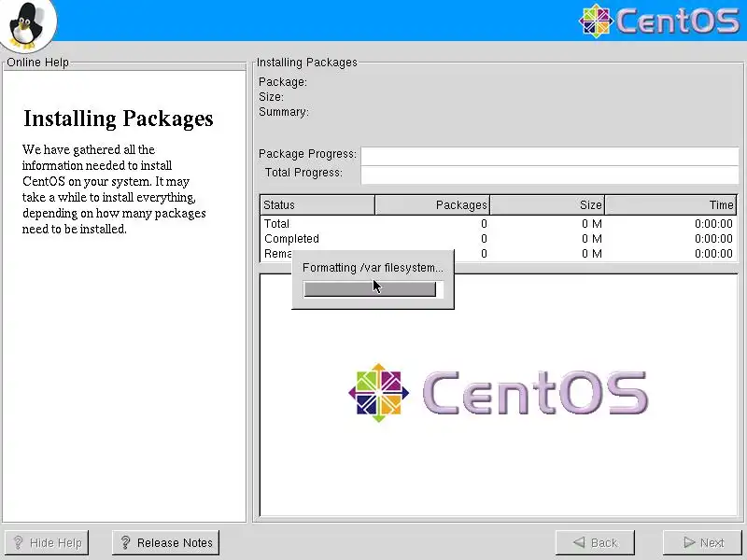This screenshot has width=747, height=560.
Task: Click the Package: label
Action: coord(283,82)
